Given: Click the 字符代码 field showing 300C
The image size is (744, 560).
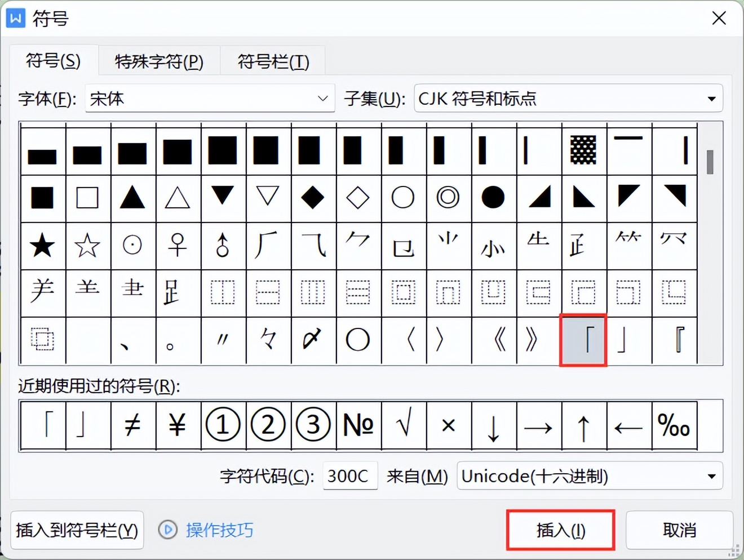Looking at the screenshot, I should tap(350, 476).
